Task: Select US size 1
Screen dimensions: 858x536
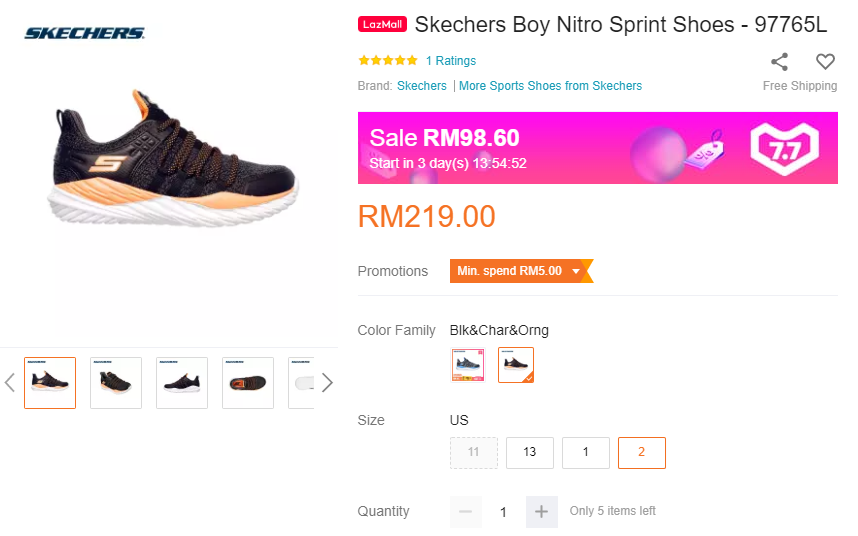Action: pos(586,452)
